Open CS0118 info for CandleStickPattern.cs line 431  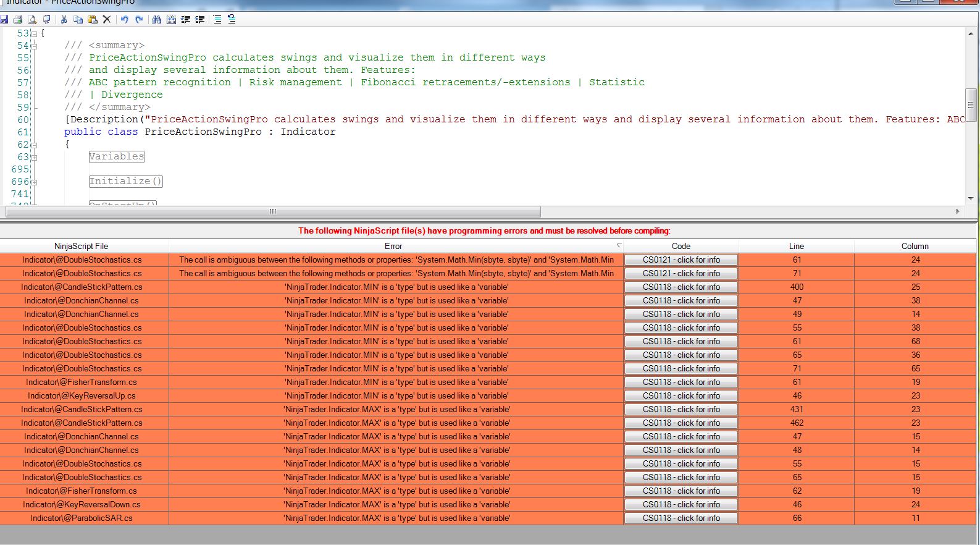[681, 409]
